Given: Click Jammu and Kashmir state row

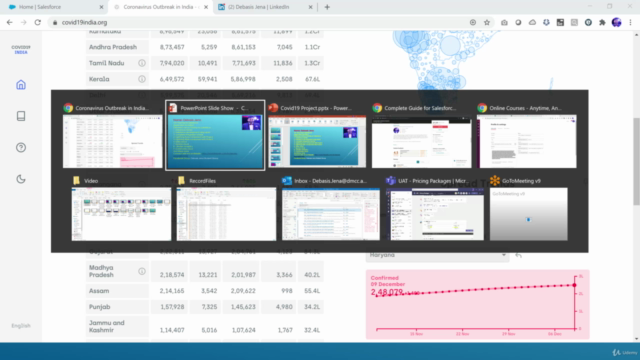Looking at the screenshot, I should click(204, 326).
